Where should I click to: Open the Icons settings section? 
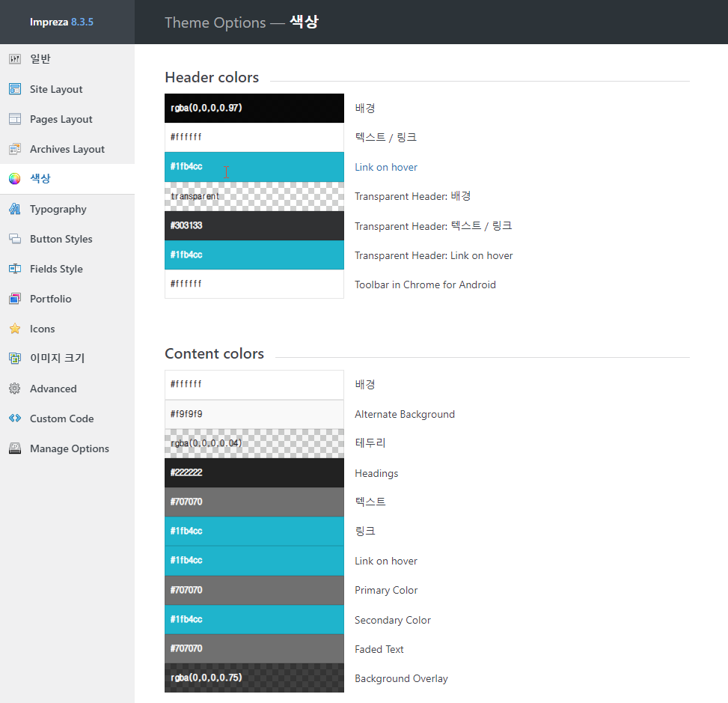click(x=67, y=329)
